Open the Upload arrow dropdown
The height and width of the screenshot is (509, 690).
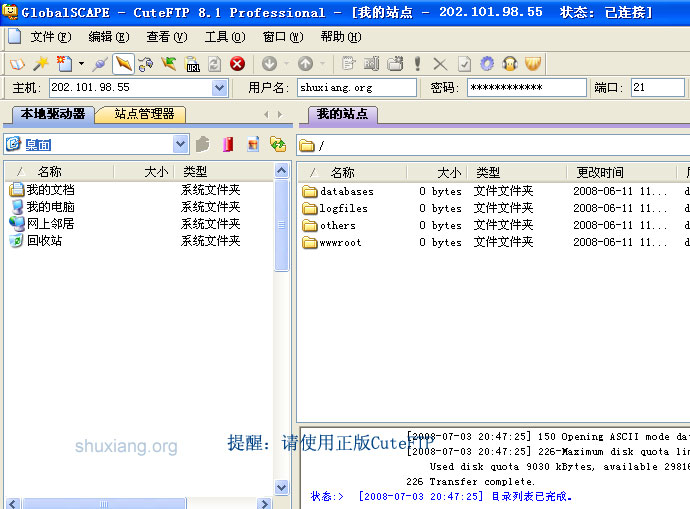tap(323, 64)
